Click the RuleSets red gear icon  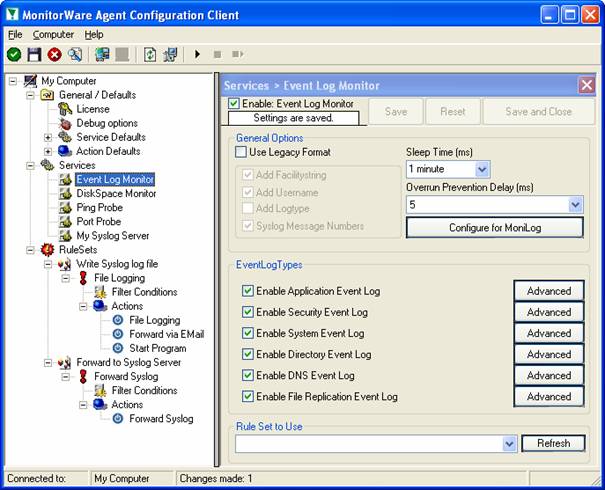pos(47,250)
